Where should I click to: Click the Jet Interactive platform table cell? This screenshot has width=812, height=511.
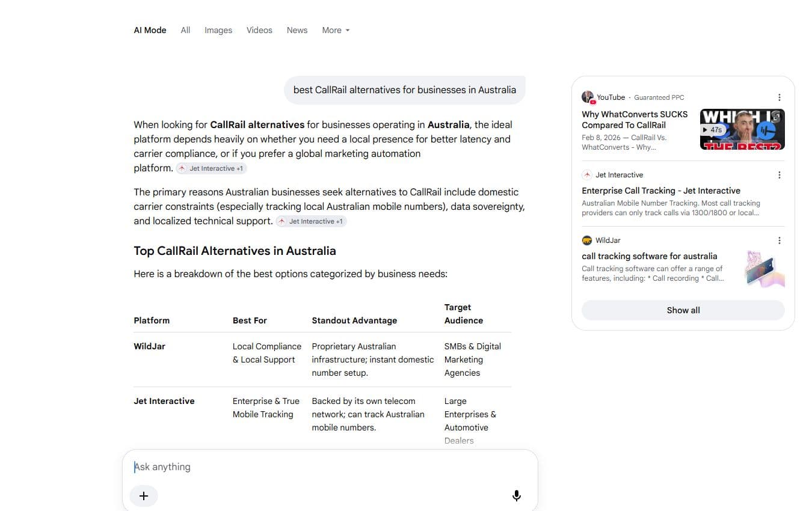[164, 401]
